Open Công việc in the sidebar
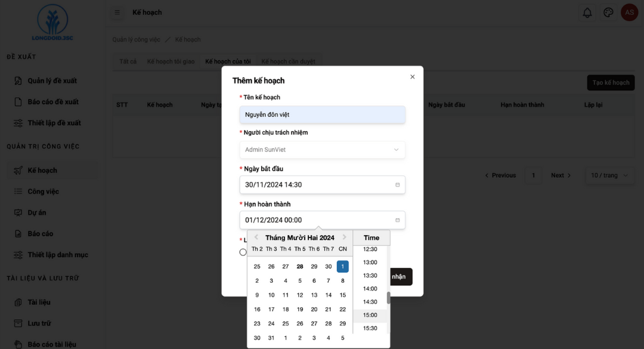Image resolution: width=644 pixels, height=349 pixels. tap(43, 192)
